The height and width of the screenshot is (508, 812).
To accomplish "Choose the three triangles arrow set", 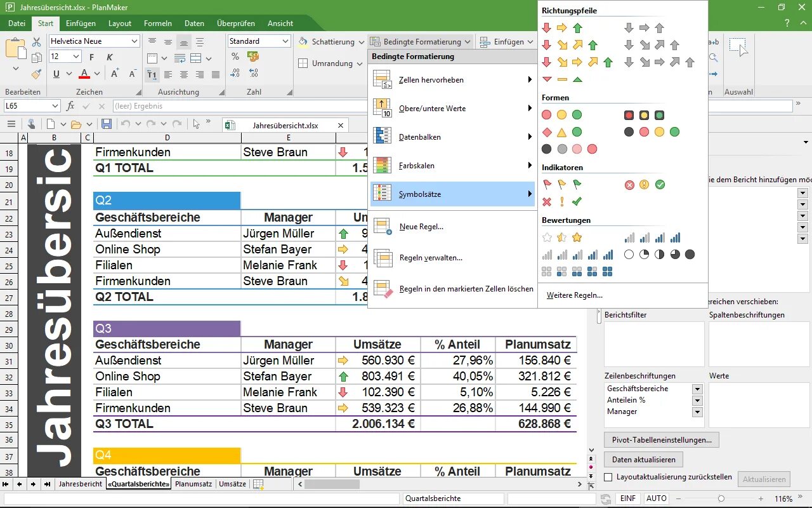I will 562,79.
